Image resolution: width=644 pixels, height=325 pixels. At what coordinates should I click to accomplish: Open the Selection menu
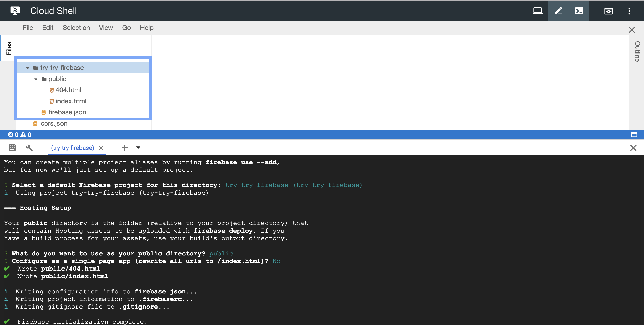(x=76, y=28)
